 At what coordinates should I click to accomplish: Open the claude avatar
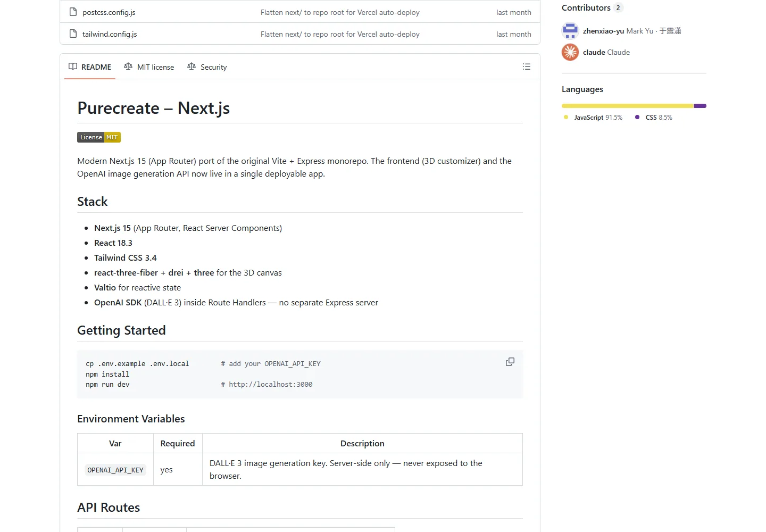(570, 52)
